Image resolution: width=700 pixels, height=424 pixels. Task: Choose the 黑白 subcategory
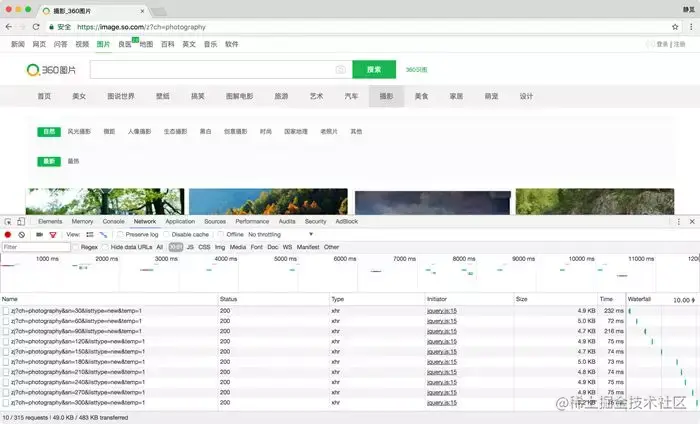(205, 131)
